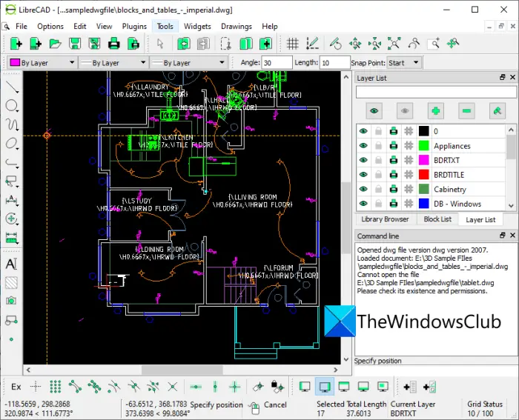
Task: Click the Window Zoom icon
Action: 434,43
